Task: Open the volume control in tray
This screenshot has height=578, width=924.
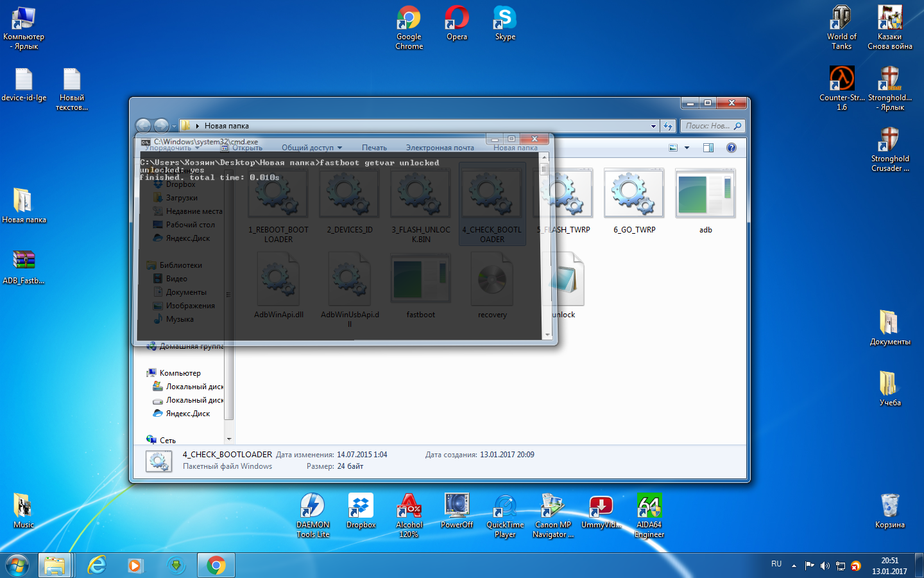Action: click(x=825, y=566)
